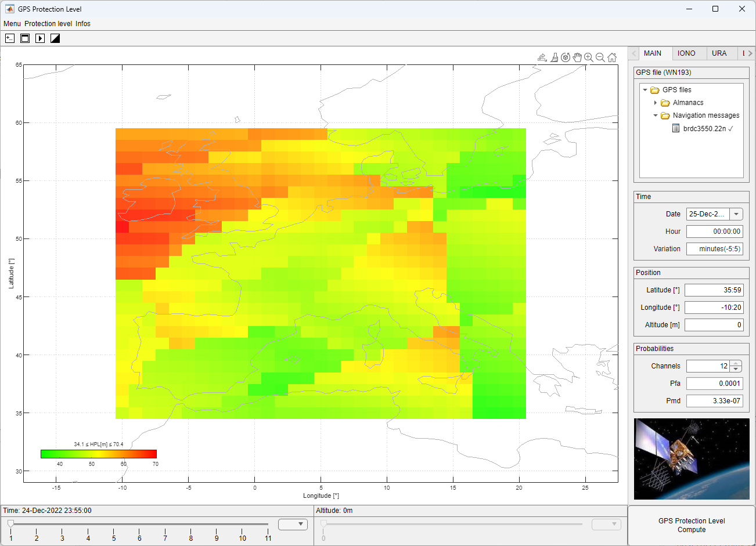
Task: Open the Protection level menu
Action: [48, 24]
